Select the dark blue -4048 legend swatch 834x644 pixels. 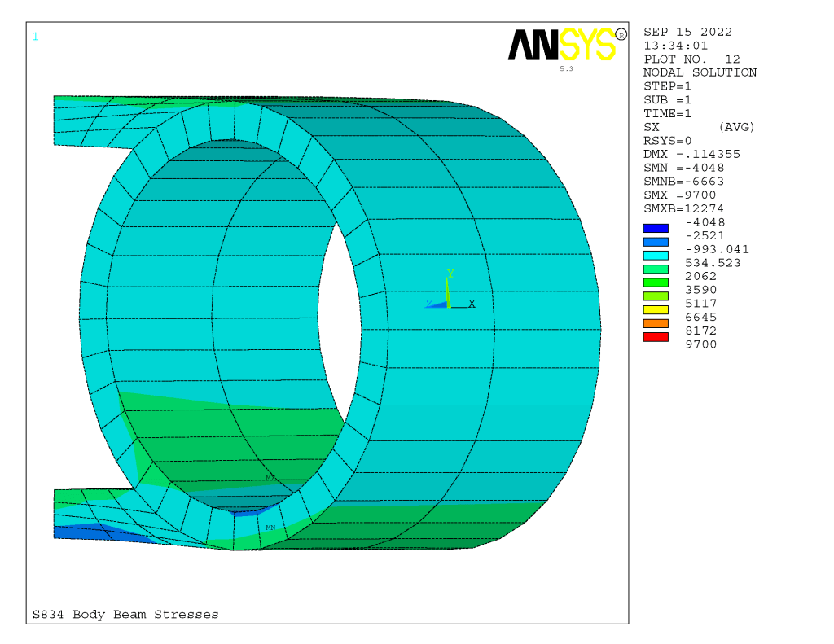point(656,229)
